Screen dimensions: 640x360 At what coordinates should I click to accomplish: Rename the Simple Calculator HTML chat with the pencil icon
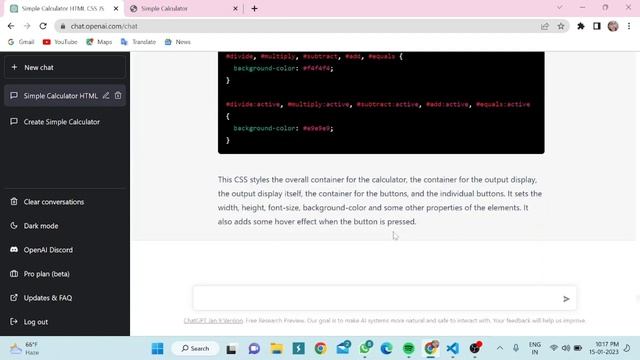pos(106,96)
